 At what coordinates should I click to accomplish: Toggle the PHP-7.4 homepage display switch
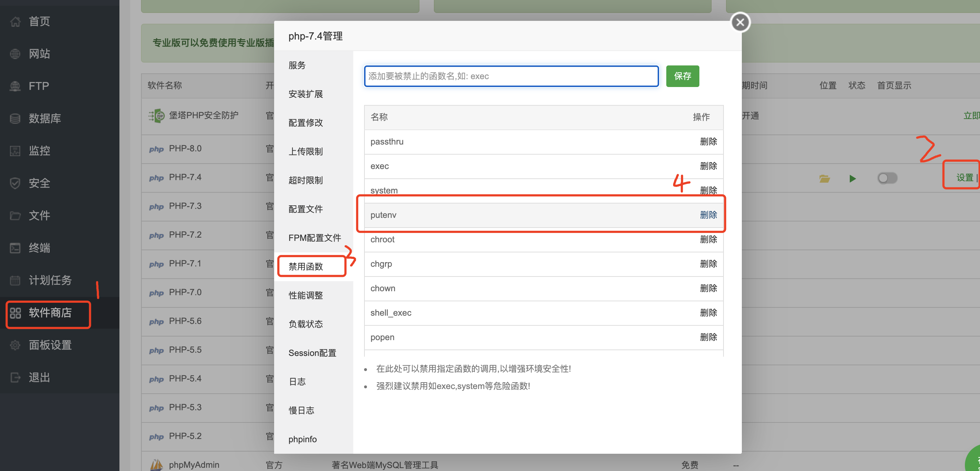tap(887, 178)
